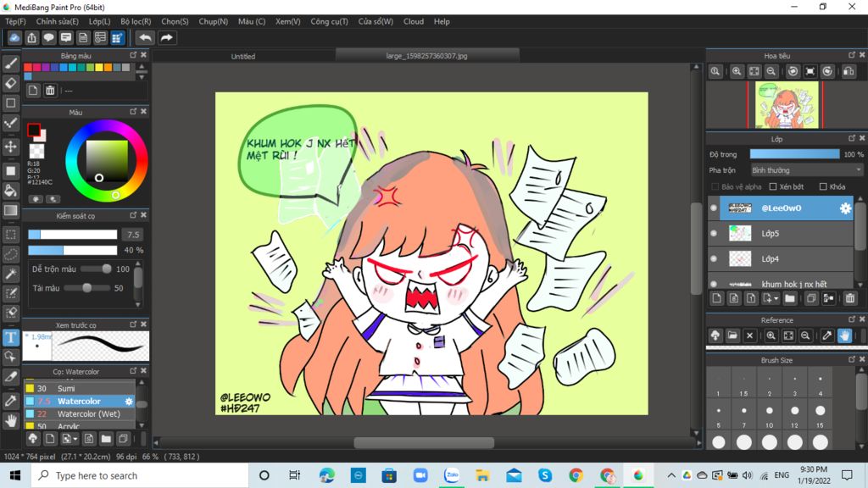This screenshot has width=868, height=488.
Task: Create a new layer folder
Action: (790, 298)
